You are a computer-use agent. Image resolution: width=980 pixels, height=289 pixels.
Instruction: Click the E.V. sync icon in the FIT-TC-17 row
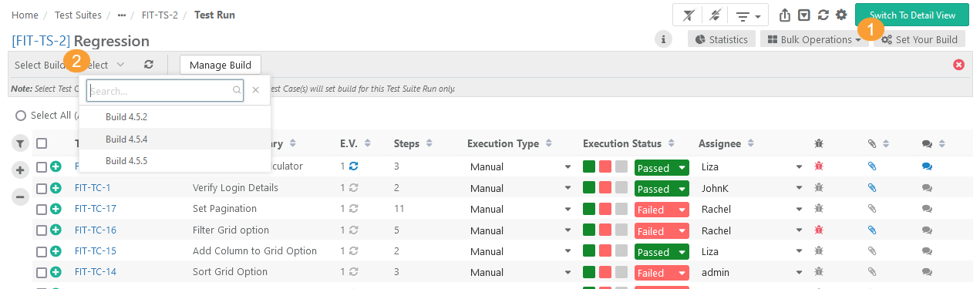[x=353, y=209]
